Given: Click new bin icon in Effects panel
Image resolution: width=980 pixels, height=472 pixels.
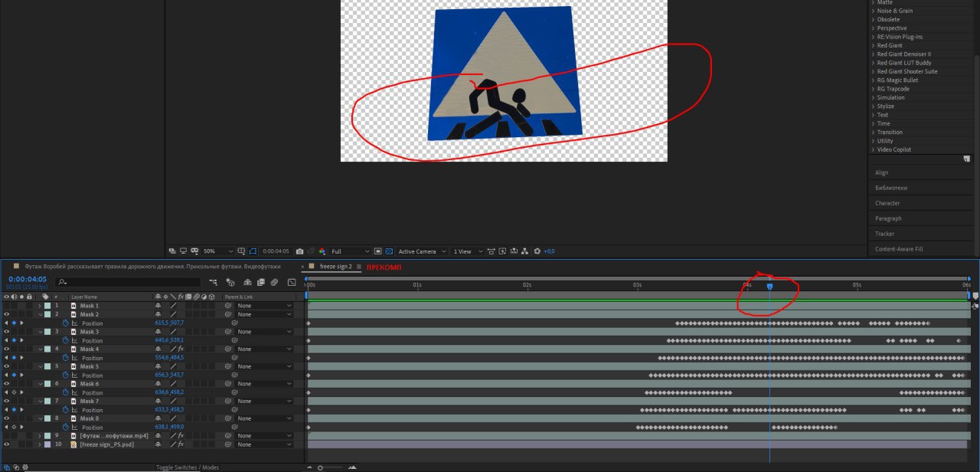Looking at the screenshot, I should coord(966,159).
